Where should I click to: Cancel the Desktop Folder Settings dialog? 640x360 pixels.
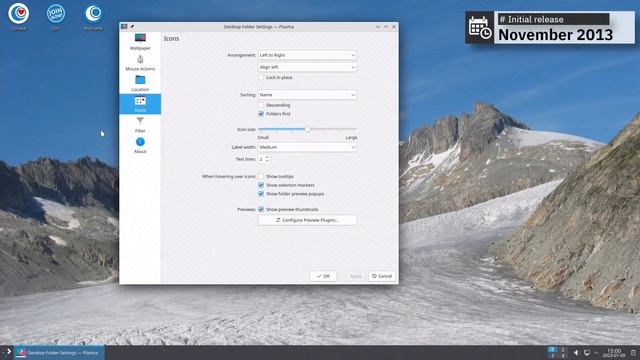coord(382,276)
